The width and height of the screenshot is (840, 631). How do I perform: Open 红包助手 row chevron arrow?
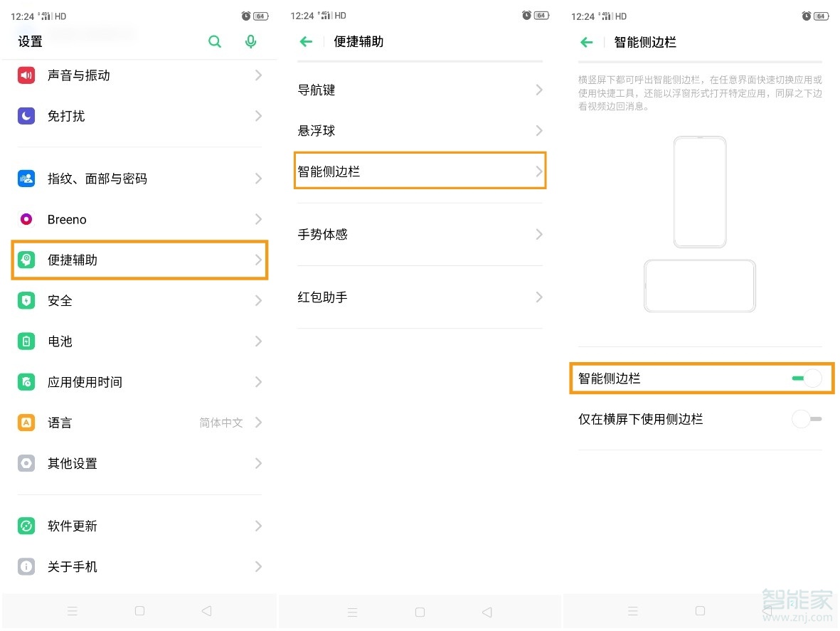pyautogui.click(x=539, y=297)
